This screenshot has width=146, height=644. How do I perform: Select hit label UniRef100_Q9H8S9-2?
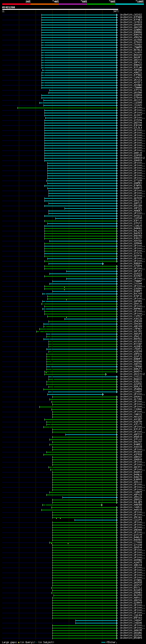click(x=132, y=158)
